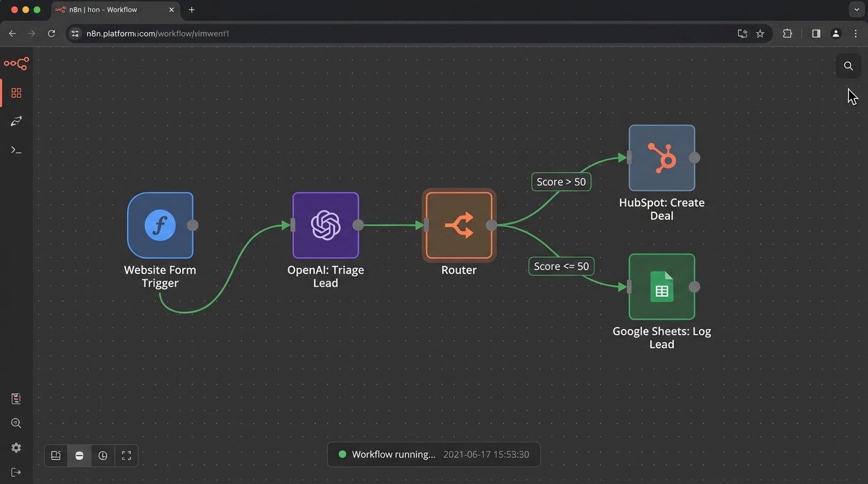Click the n8n logo in sidebar
This screenshot has width=868, height=484.
tap(16, 64)
